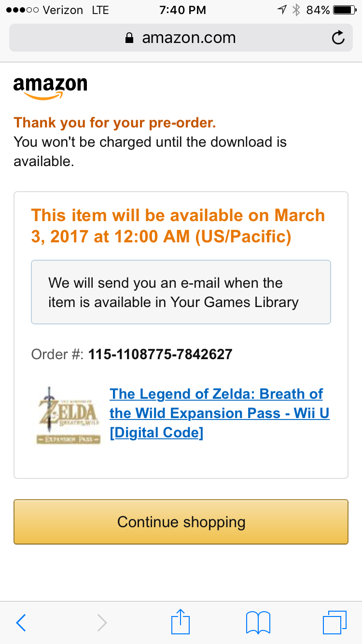Screen dimensions: 362x644
Task: Tap the Safari forward arrow
Action: [102, 623]
